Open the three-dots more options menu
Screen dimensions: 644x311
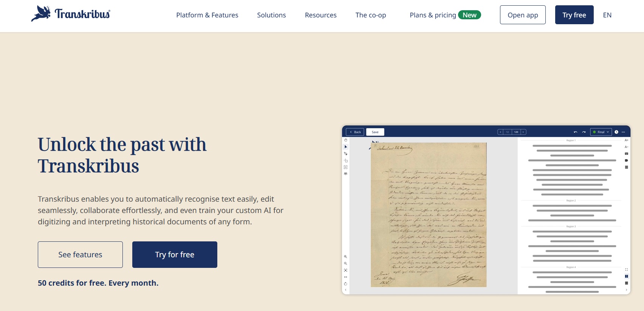(623, 132)
